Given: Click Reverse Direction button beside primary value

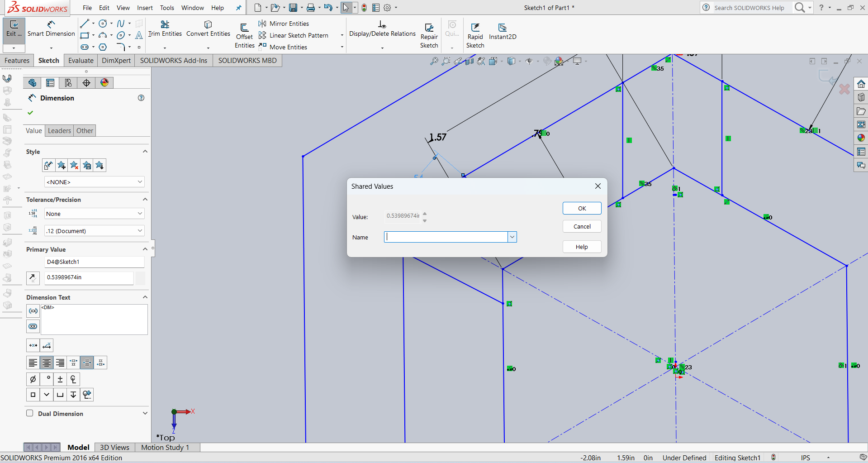Looking at the screenshot, I should tap(33, 278).
